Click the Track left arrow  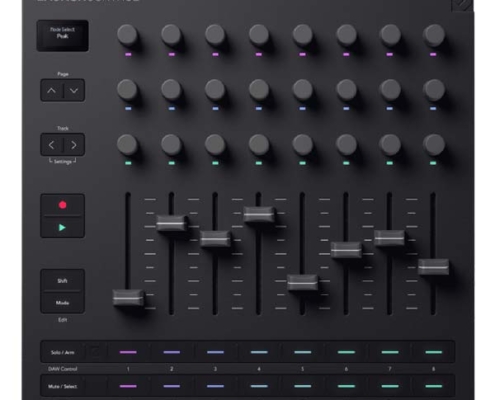pos(52,145)
